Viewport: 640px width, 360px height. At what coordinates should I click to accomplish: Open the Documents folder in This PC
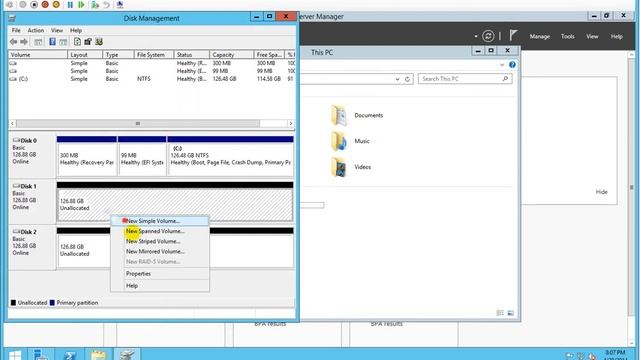coord(357,116)
